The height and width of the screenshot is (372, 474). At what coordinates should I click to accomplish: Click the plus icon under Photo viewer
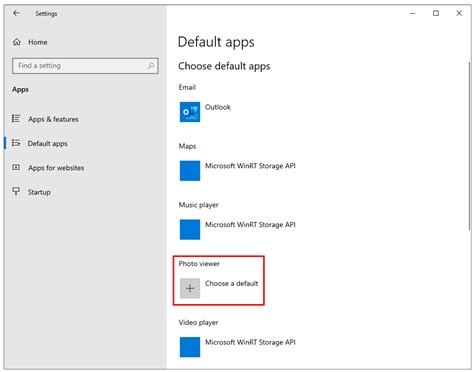pyautogui.click(x=190, y=288)
